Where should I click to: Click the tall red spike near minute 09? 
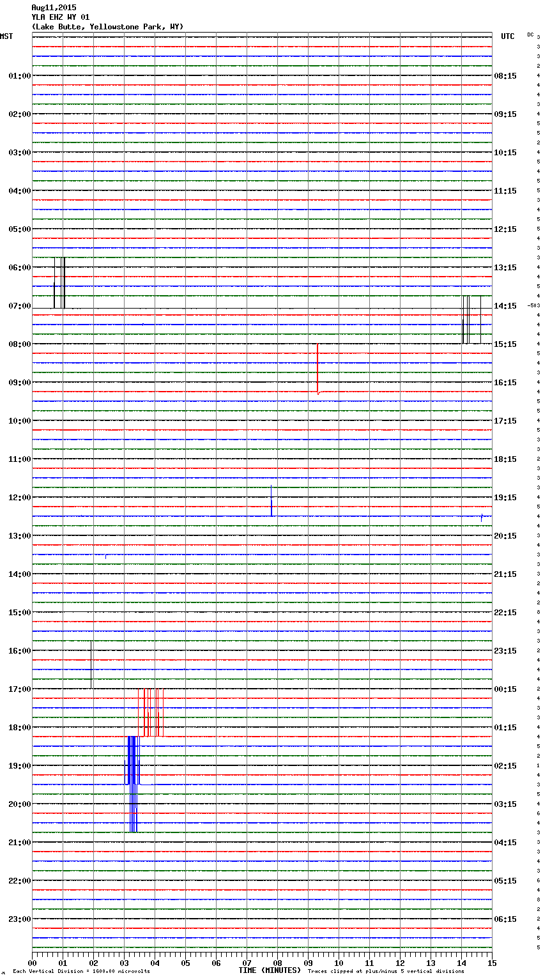(x=317, y=369)
